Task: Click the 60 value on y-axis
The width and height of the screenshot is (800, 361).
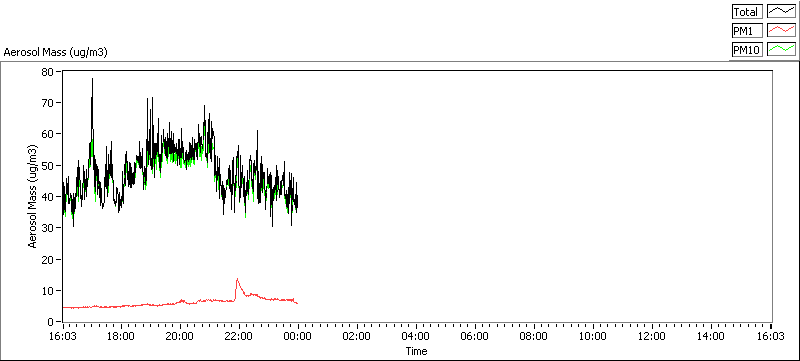Action: 47,134
